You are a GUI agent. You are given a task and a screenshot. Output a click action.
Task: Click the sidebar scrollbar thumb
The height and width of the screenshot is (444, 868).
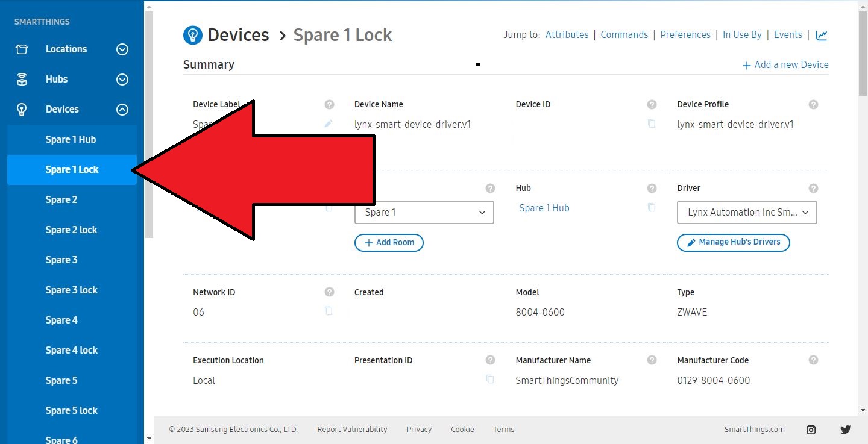click(149, 125)
